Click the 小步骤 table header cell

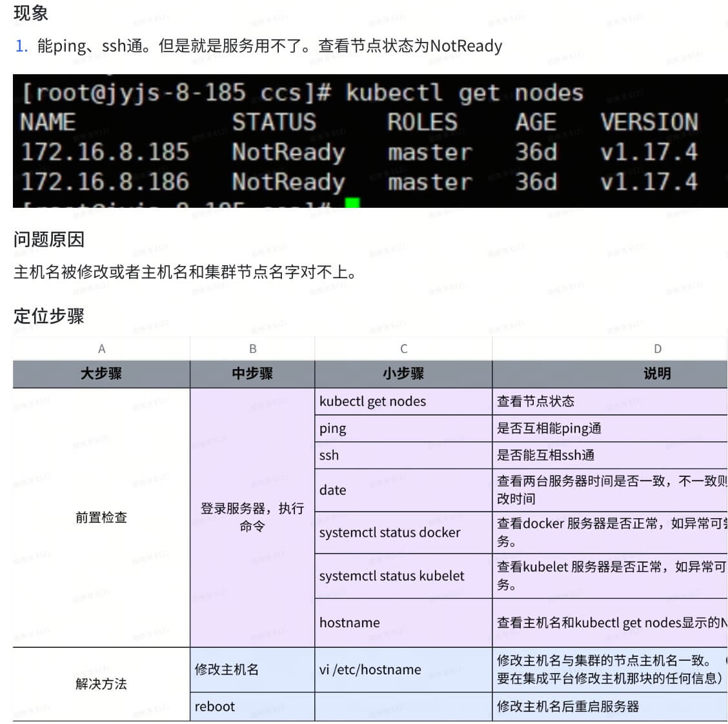tap(403, 374)
